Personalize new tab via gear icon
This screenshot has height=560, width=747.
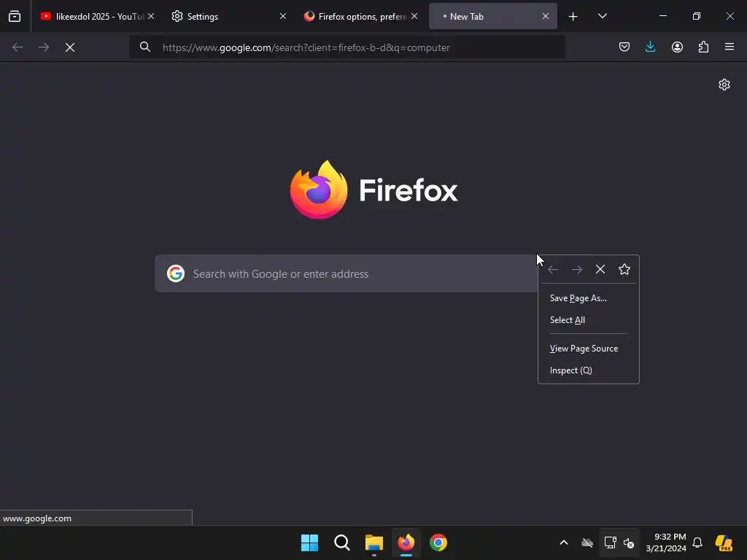pyautogui.click(x=724, y=85)
